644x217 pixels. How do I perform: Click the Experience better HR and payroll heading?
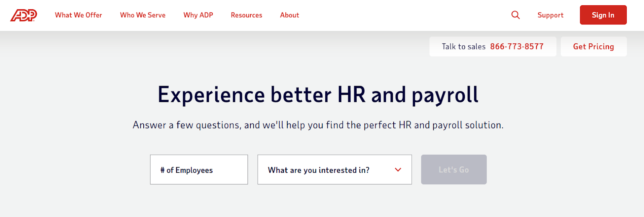(318, 95)
